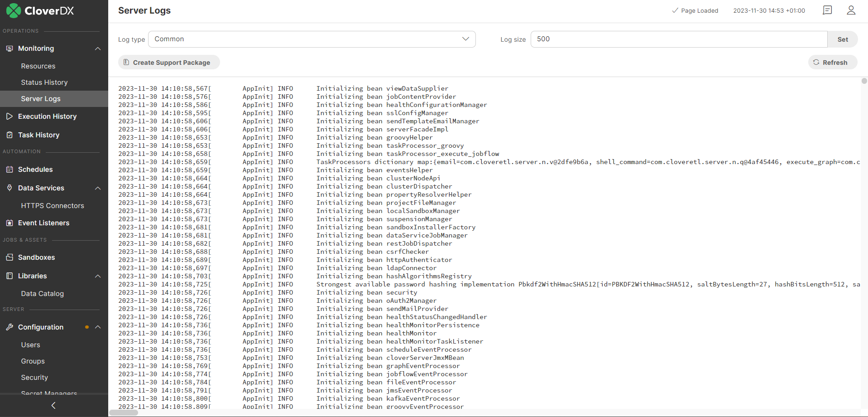Collapse the Configuration section chevron
The width and height of the screenshot is (868, 417).
(98, 327)
